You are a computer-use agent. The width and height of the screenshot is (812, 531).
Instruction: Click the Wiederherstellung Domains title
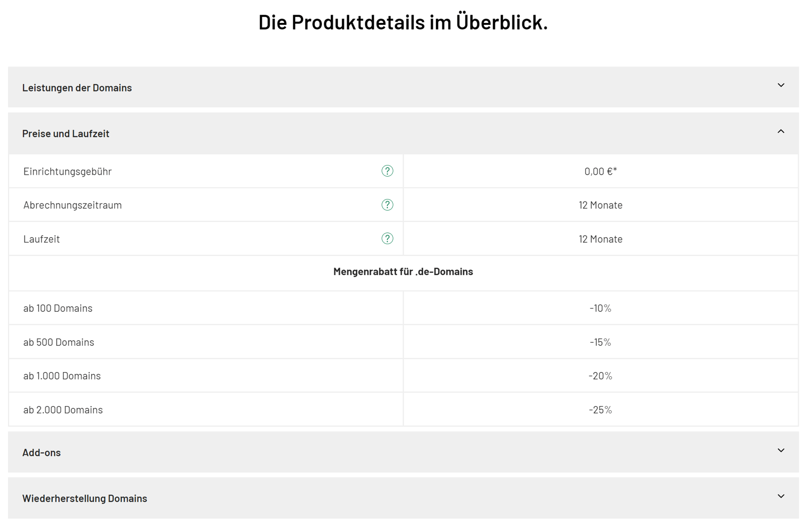click(x=85, y=499)
